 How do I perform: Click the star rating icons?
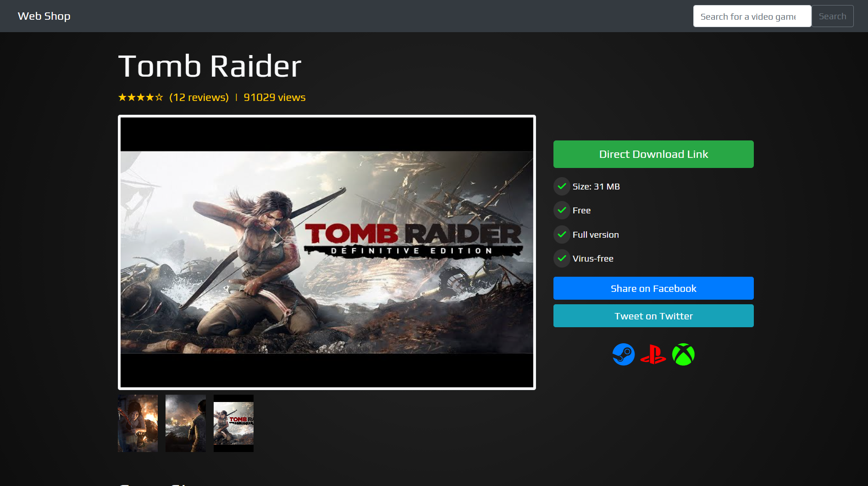pos(140,97)
